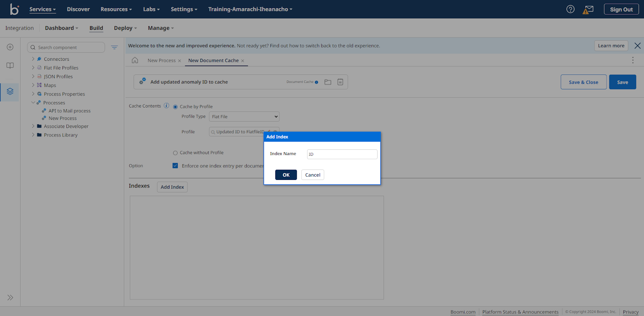The image size is (644, 316).
Task: Open the Profile Type dropdown
Action: pyautogui.click(x=244, y=117)
